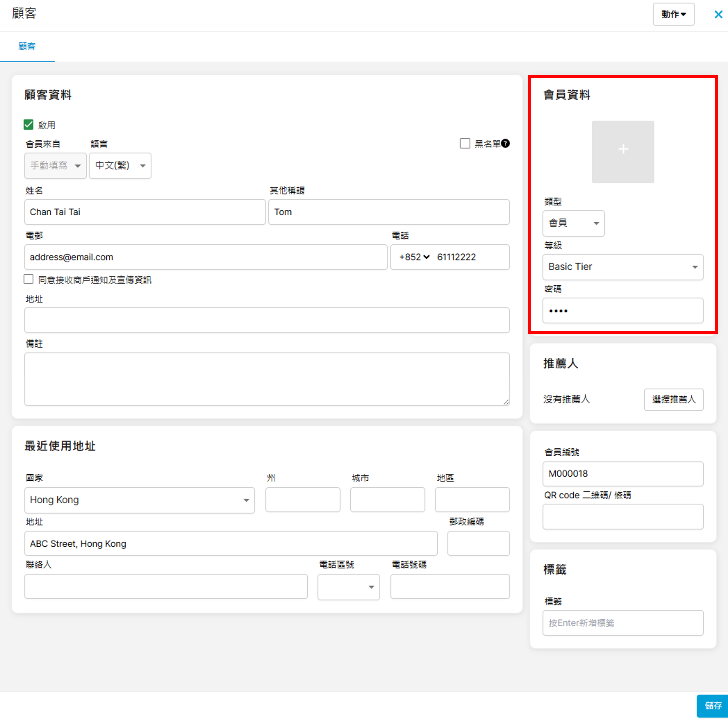Click the 會員編號 field showing M000018
The image size is (728, 719).
623,474
